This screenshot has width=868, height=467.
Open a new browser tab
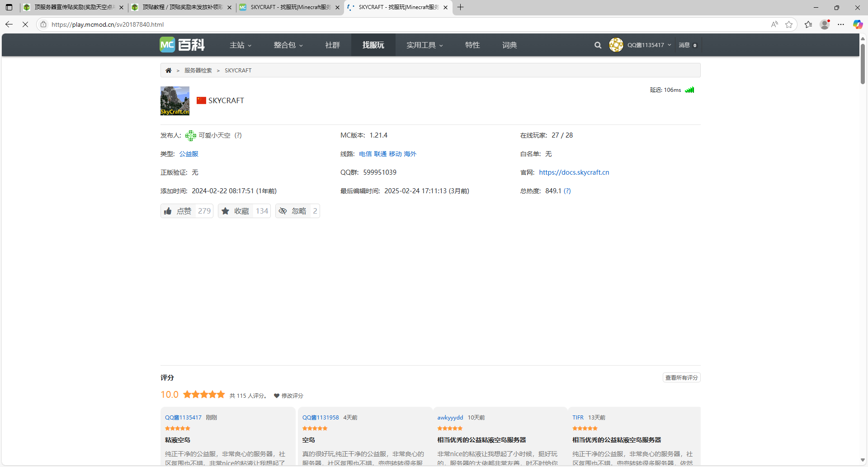(460, 7)
